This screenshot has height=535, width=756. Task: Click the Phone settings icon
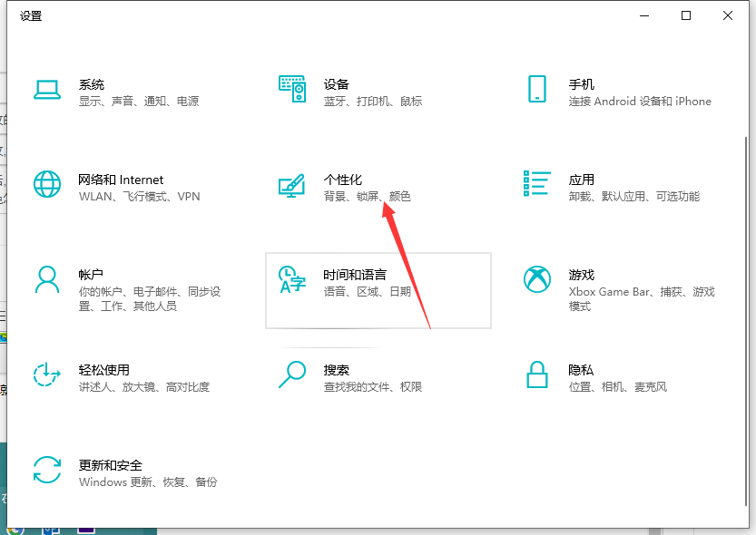pos(537,89)
